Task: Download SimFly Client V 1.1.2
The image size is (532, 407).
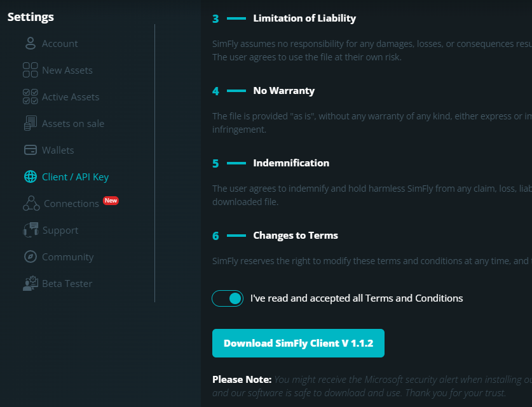Action: pyautogui.click(x=298, y=344)
